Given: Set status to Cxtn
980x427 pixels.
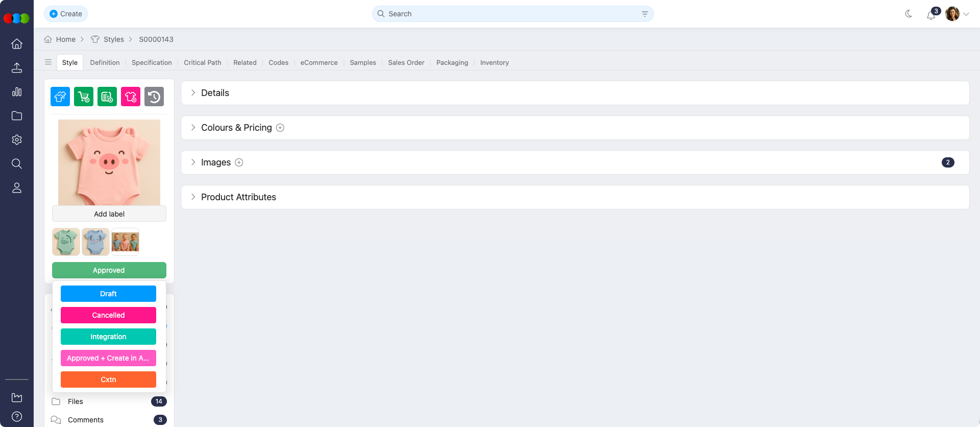Looking at the screenshot, I should pos(108,379).
